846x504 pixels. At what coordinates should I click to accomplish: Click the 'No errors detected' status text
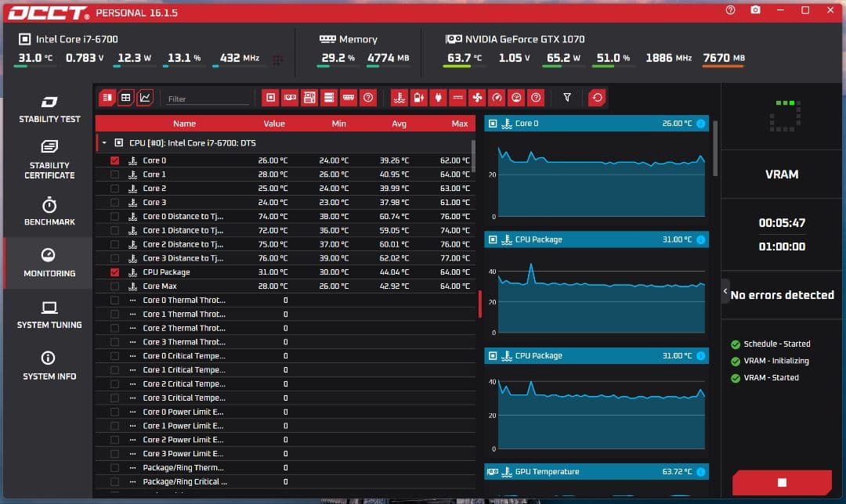[x=782, y=295]
